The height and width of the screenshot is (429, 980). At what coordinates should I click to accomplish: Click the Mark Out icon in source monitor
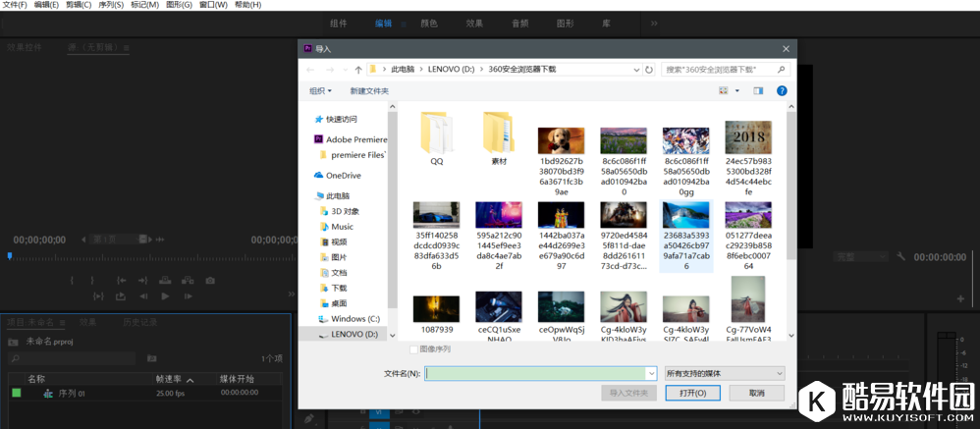coord(92,281)
